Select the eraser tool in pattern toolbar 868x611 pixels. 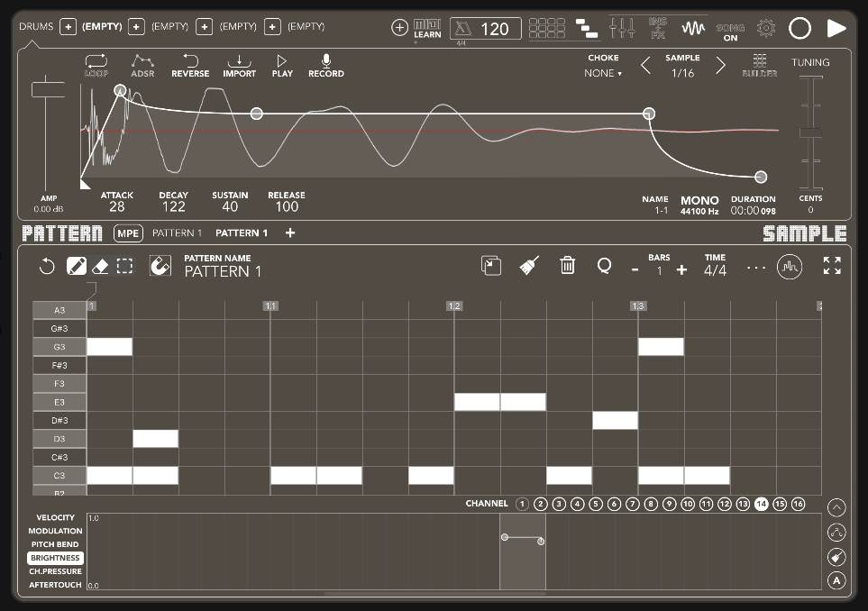pyautogui.click(x=100, y=266)
